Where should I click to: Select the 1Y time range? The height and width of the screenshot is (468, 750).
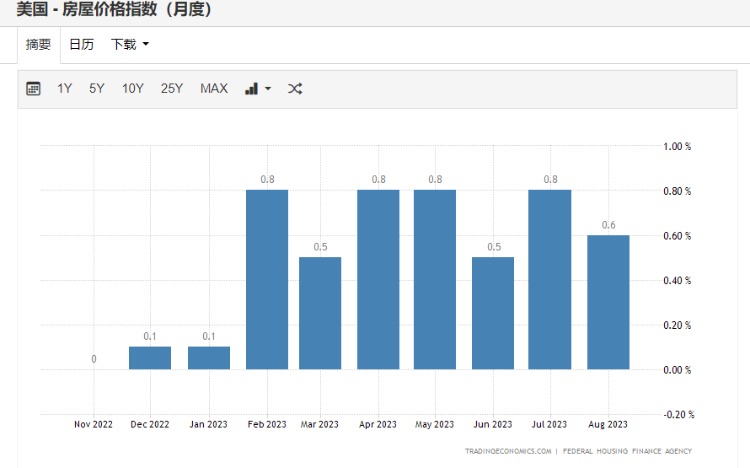click(x=65, y=89)
